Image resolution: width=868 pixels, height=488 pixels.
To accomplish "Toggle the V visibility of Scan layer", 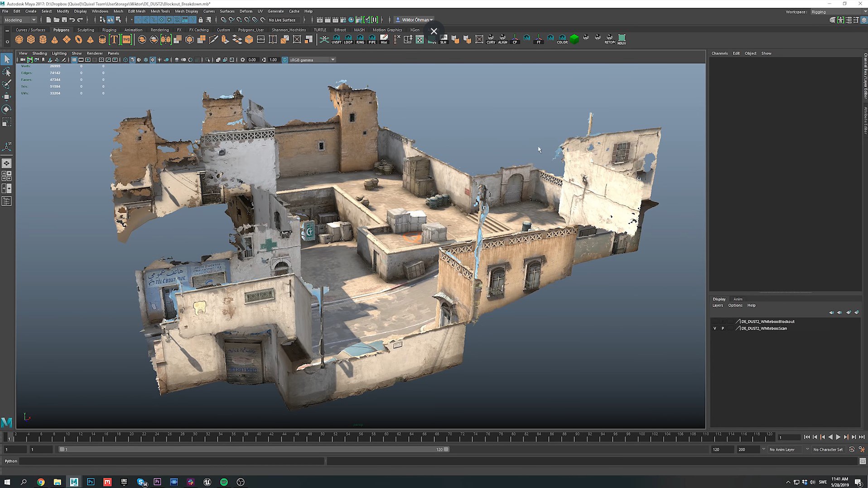I will [x=715, y=328].
